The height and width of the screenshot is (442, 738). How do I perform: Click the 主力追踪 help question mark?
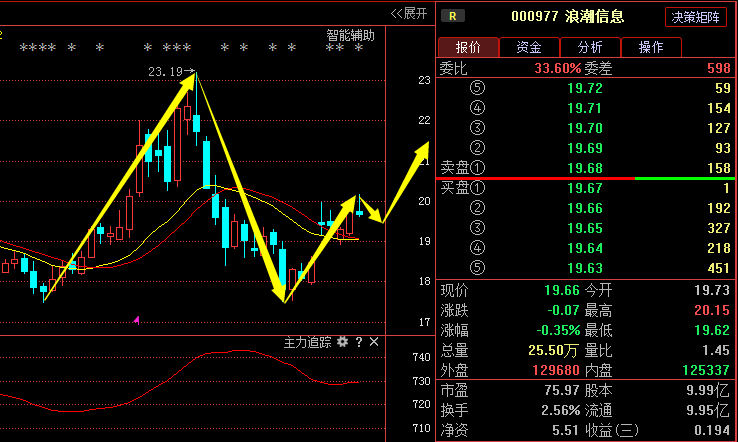[358, 342]
